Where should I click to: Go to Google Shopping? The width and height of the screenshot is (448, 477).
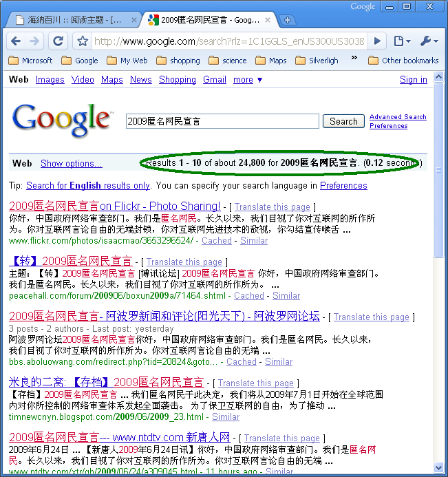178,80
